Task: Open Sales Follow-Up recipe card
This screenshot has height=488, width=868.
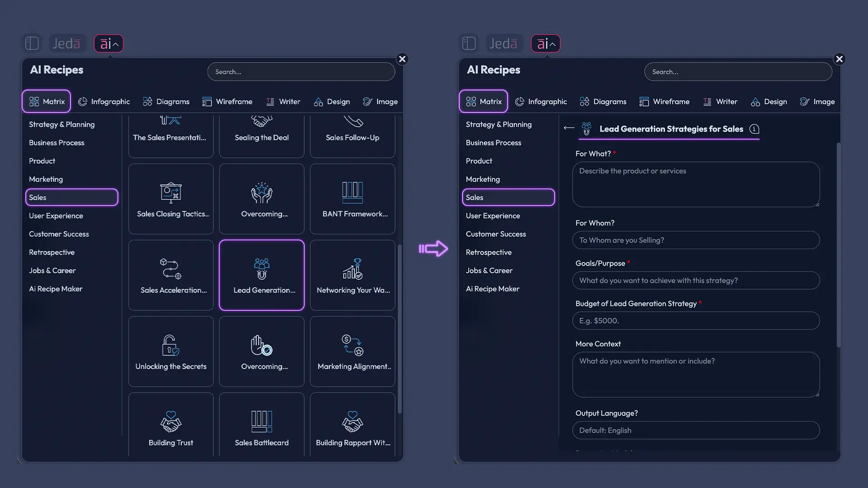Action: (353, 136)
